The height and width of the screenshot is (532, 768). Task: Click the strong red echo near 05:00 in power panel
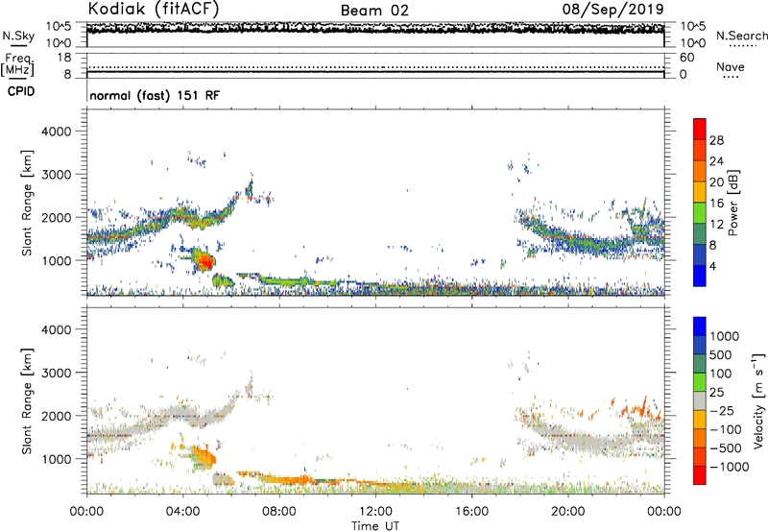click(205, 261)
